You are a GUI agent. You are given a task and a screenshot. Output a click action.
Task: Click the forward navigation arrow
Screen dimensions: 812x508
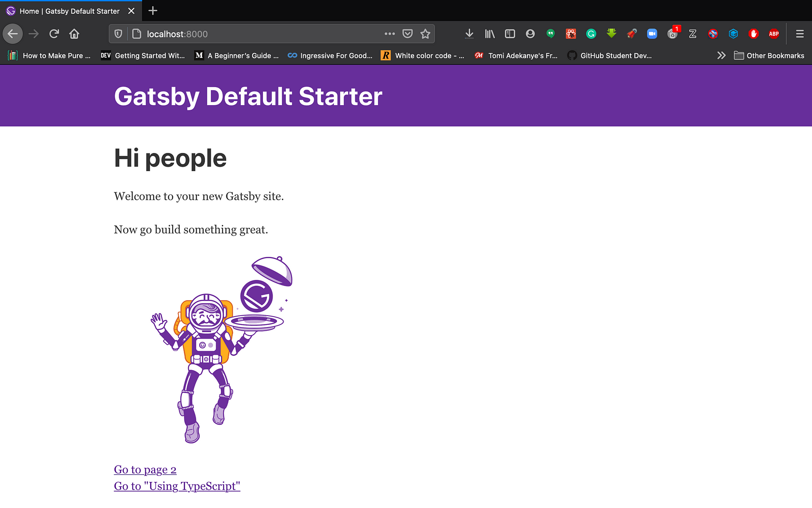pos(34,34)
